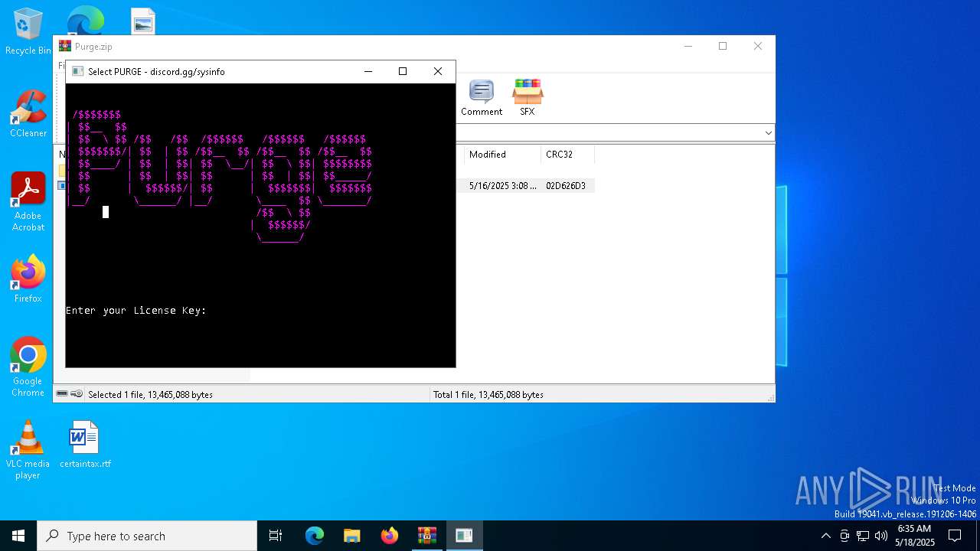The height and width of the screenshot is (551, 980).
Task: Select the certaintax.rtf desktop file
Action: coord(85,444)
